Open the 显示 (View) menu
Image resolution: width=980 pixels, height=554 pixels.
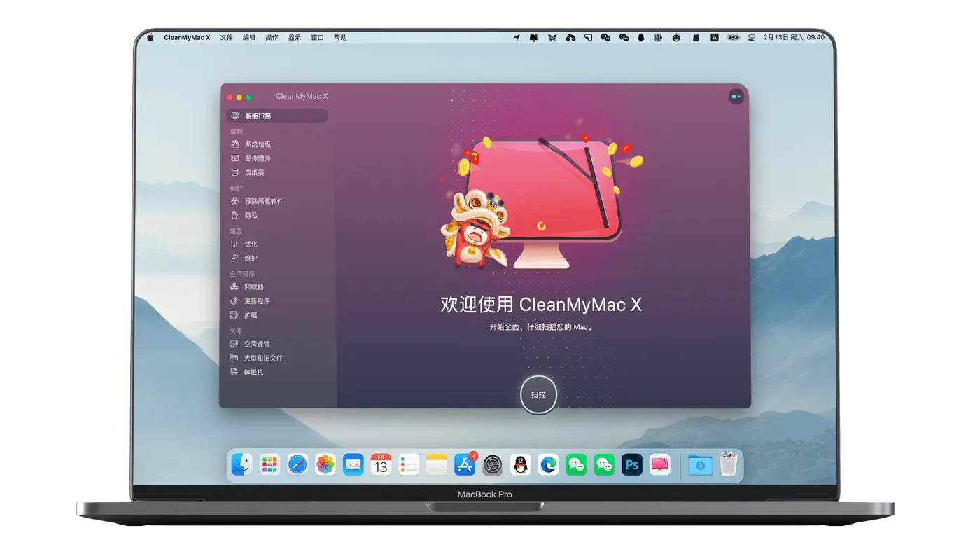pos(295,38)
